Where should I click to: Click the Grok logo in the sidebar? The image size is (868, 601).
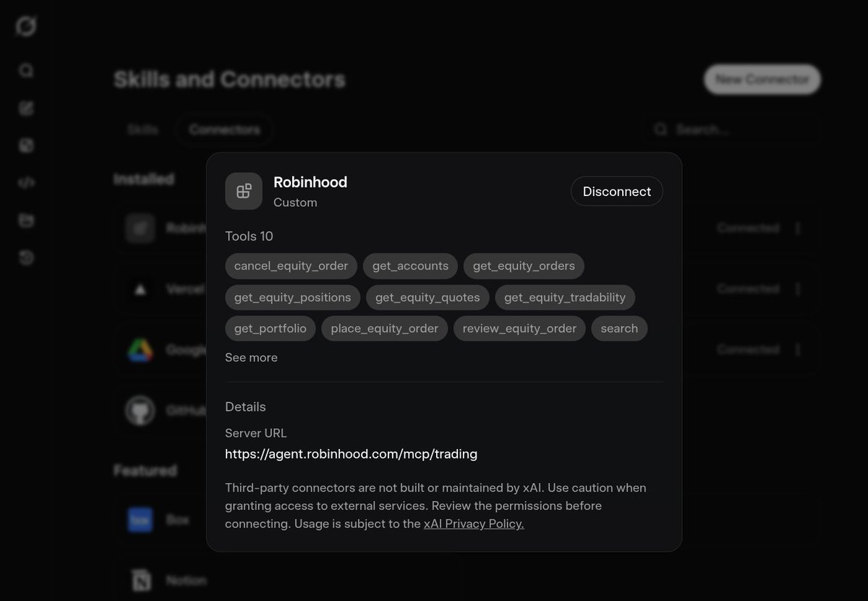click(26, 27)
